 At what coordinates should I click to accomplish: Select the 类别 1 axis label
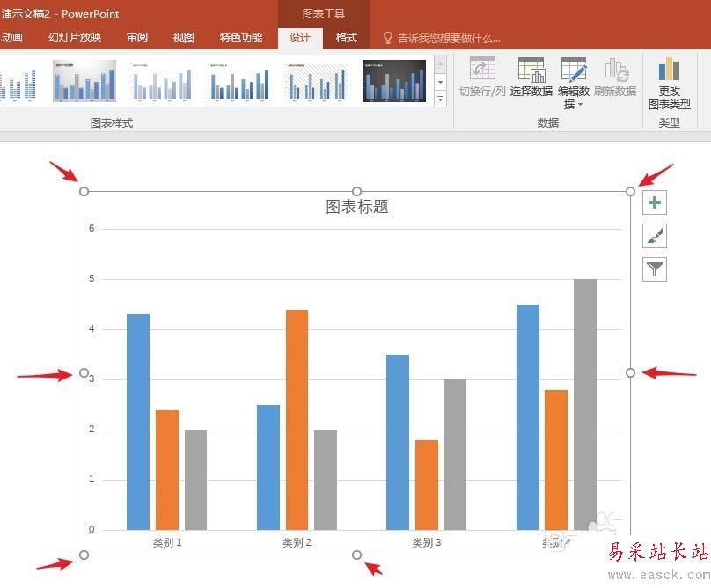point(167,542)
